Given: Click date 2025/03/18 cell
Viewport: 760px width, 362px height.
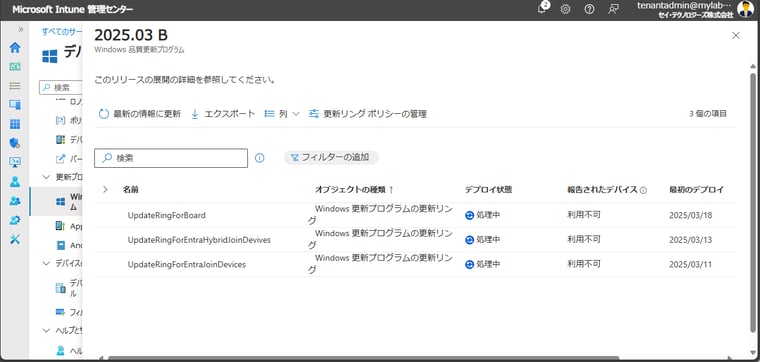Looking at the screenshot, I should click(691, 215).
